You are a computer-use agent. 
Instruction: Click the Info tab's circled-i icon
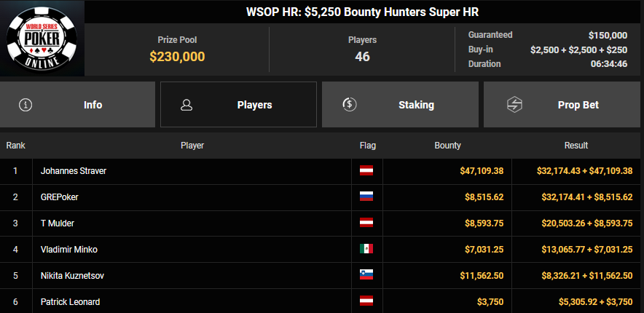(x=26, y=105)
